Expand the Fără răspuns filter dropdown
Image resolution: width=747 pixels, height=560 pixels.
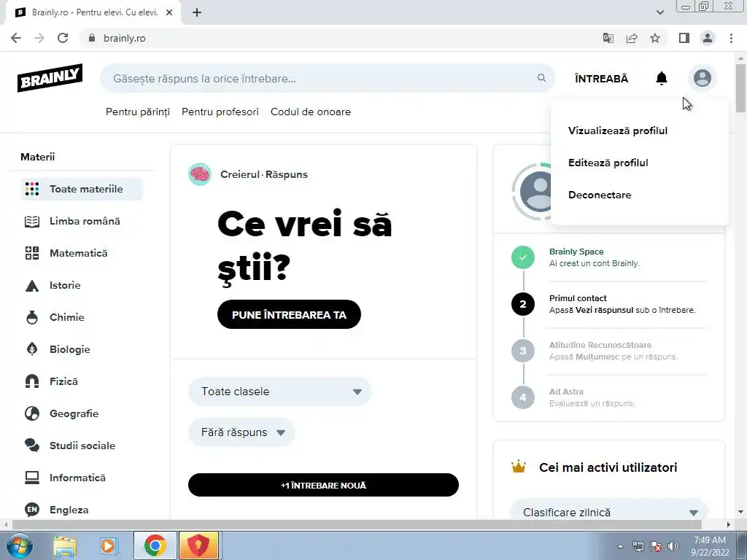pyautogui.click(x=241, y=432)
